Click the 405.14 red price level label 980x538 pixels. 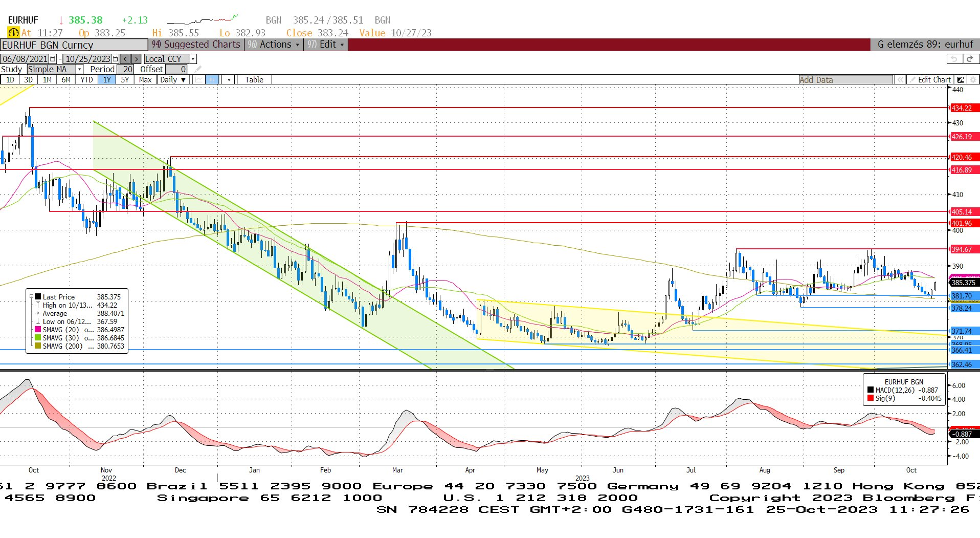click(x=964, y=212)
